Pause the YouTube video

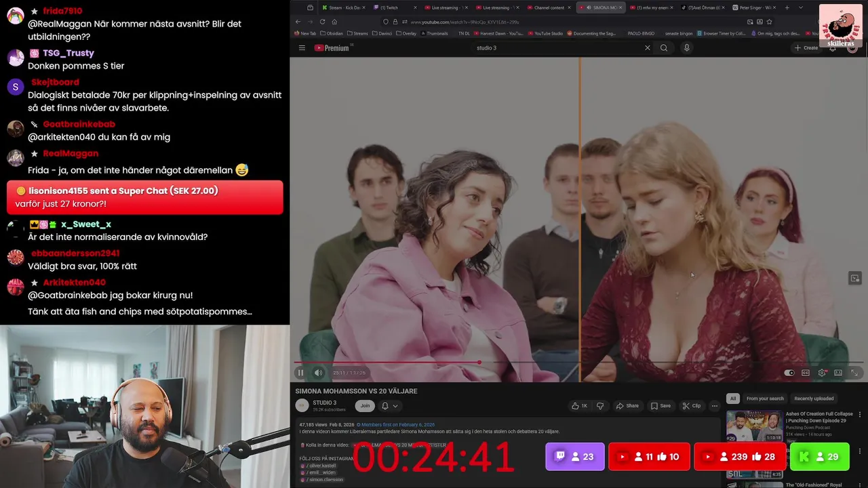[300, 373]
